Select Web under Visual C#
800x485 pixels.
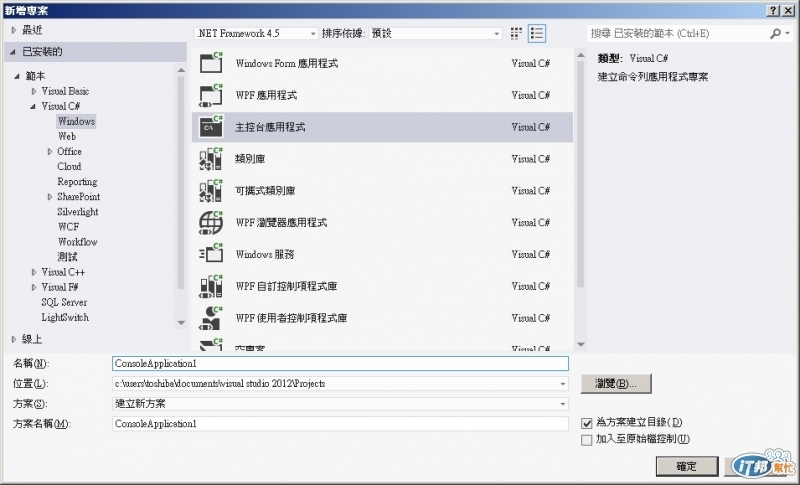[x=67, y=136]
